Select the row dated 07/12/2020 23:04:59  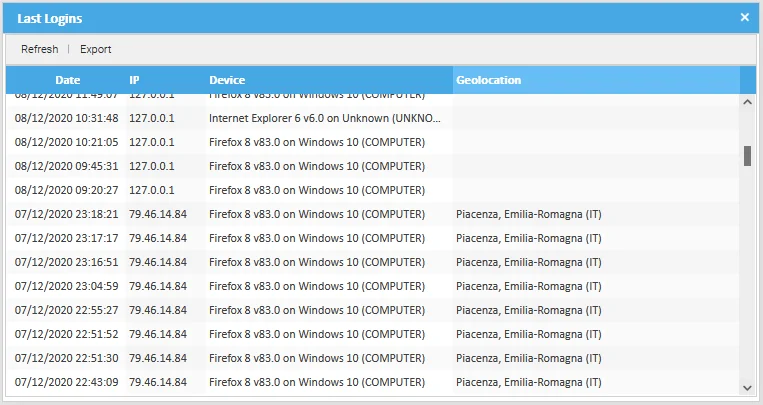click(x=66, y=286)
